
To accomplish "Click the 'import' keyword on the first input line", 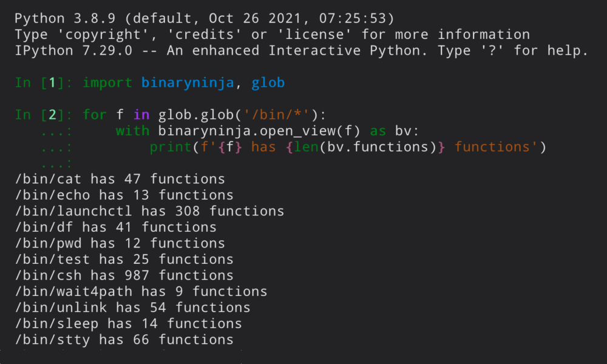I will click(x=107, y=83).
